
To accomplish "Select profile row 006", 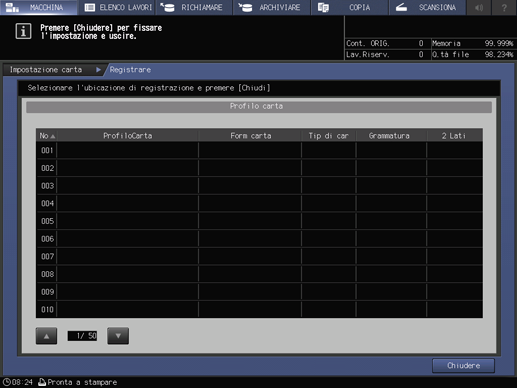I will (259, 239).
